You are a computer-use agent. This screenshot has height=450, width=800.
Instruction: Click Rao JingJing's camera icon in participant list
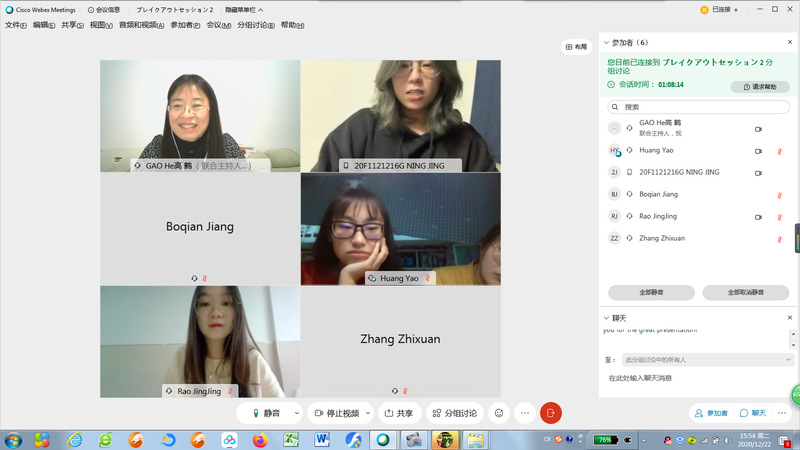pyautogui.click(x=758, y=216)
